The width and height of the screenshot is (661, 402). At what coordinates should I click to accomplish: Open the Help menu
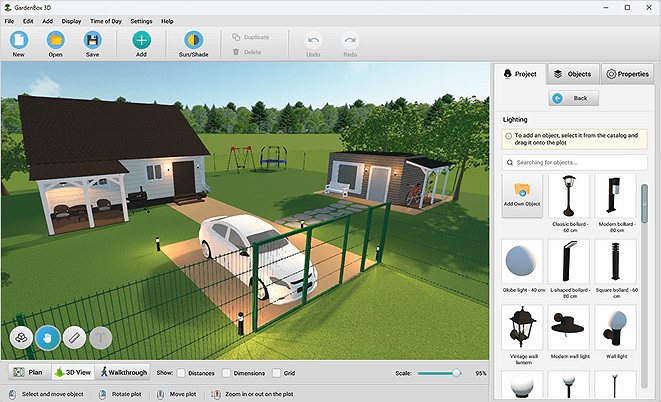click(167, 21)
